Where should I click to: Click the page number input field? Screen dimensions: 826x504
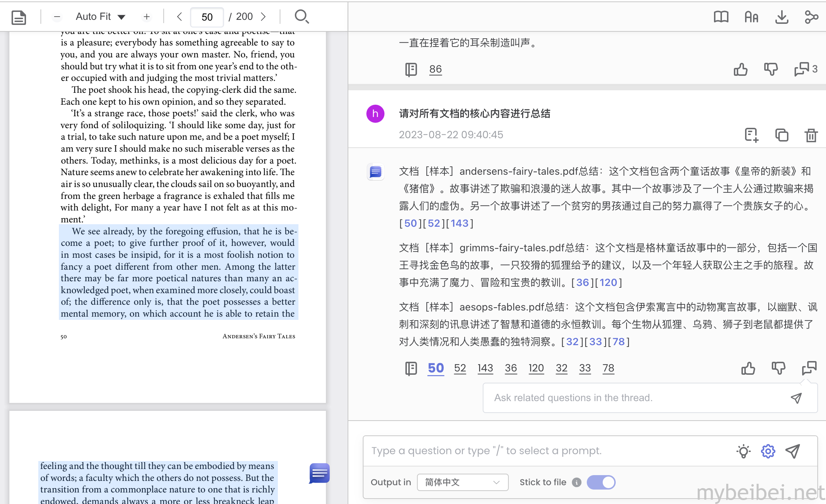click(x=207, y=17)
